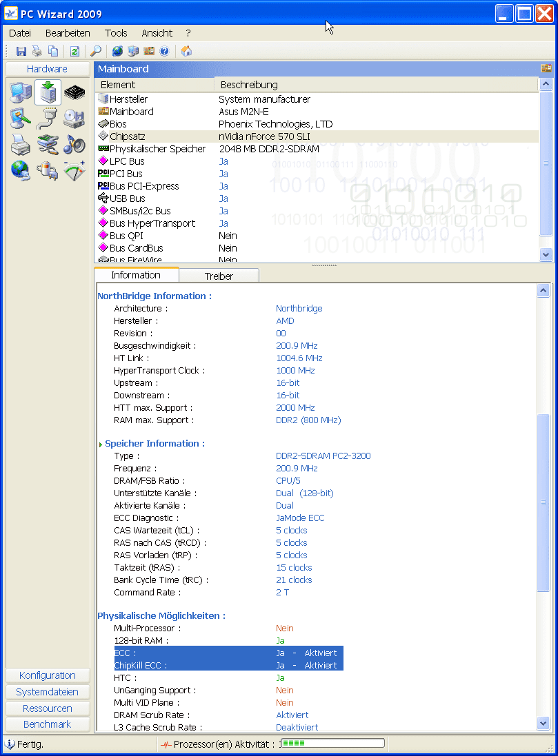Open the Datei menu
Viewport: 558px width, 756px height.
click(20, 33)
